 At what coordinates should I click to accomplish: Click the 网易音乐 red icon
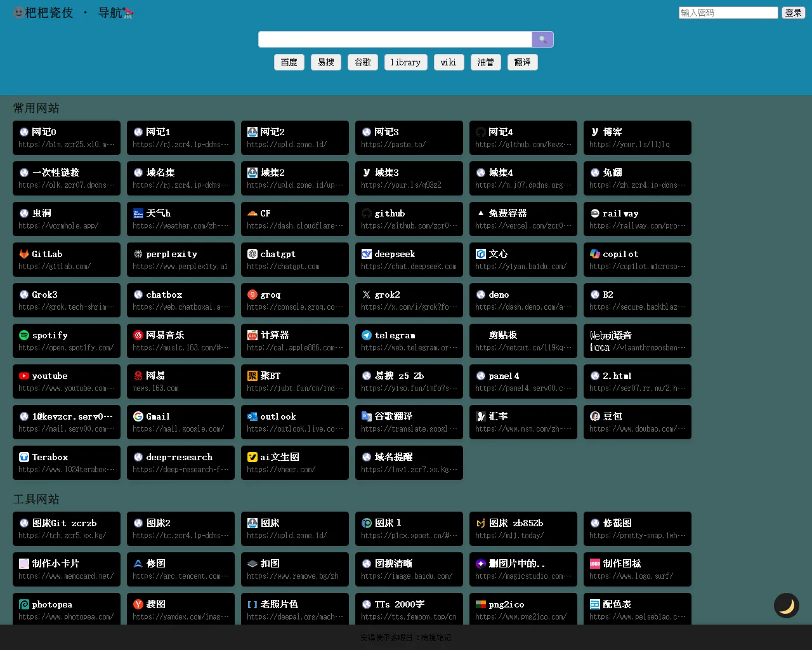pos(138,335)
